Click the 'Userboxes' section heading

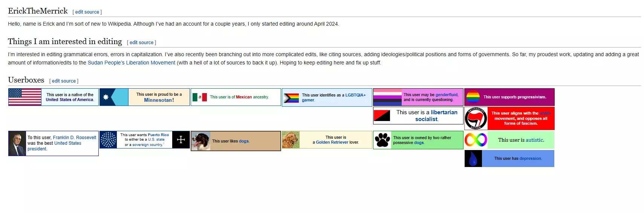(x=26, y=80)
